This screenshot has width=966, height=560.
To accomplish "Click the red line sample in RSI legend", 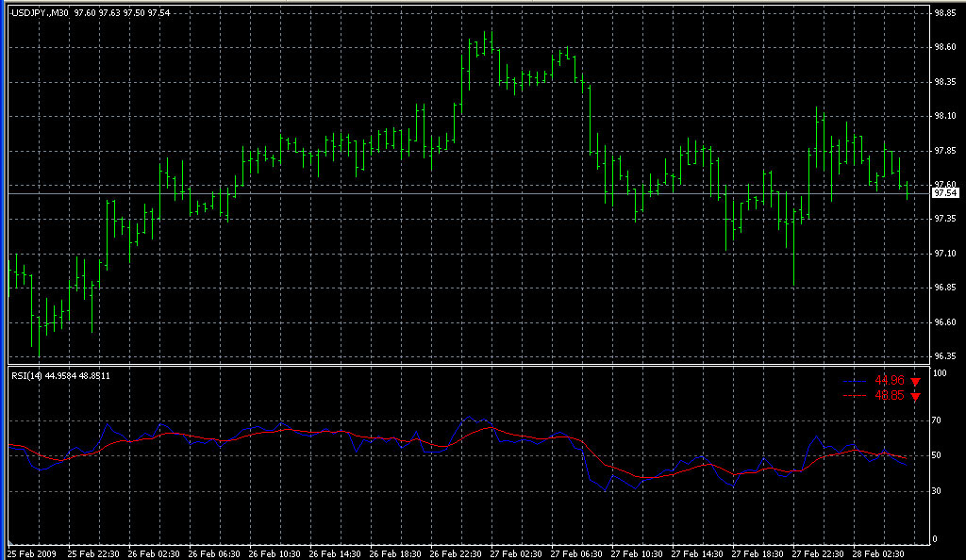I will tap(855, 396).
